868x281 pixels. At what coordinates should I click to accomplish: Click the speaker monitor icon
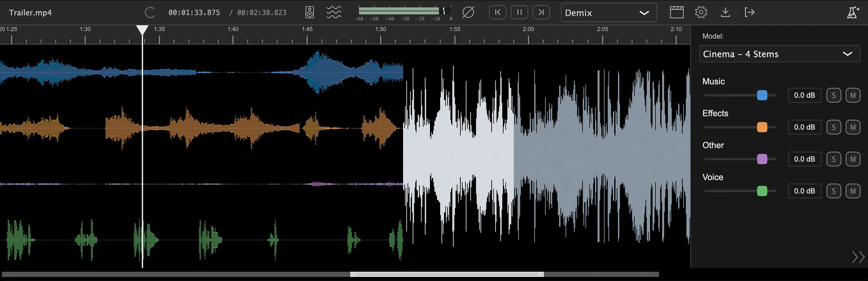[x=310, y=12]
